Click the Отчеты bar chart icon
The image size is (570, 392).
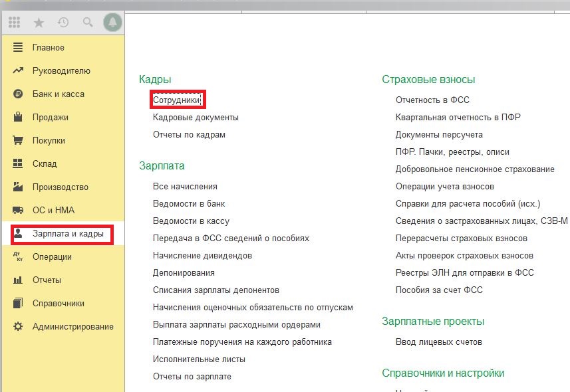coord(18,280)
